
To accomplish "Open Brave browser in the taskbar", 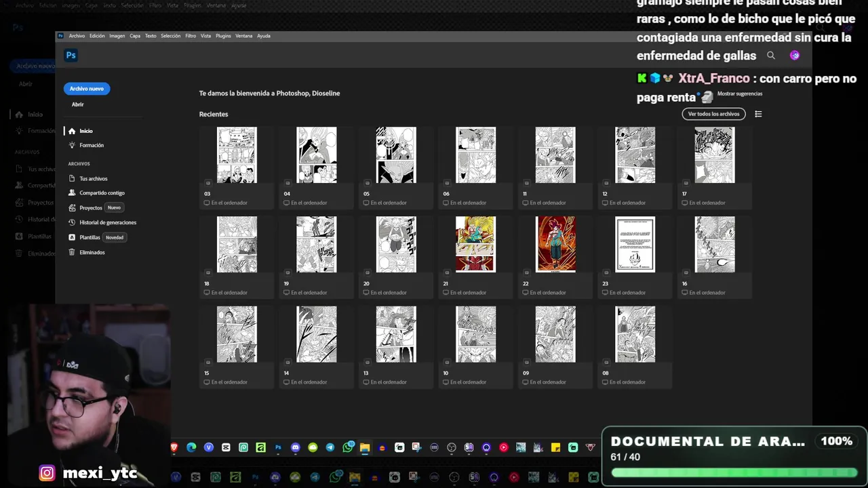I will (174, 447).
